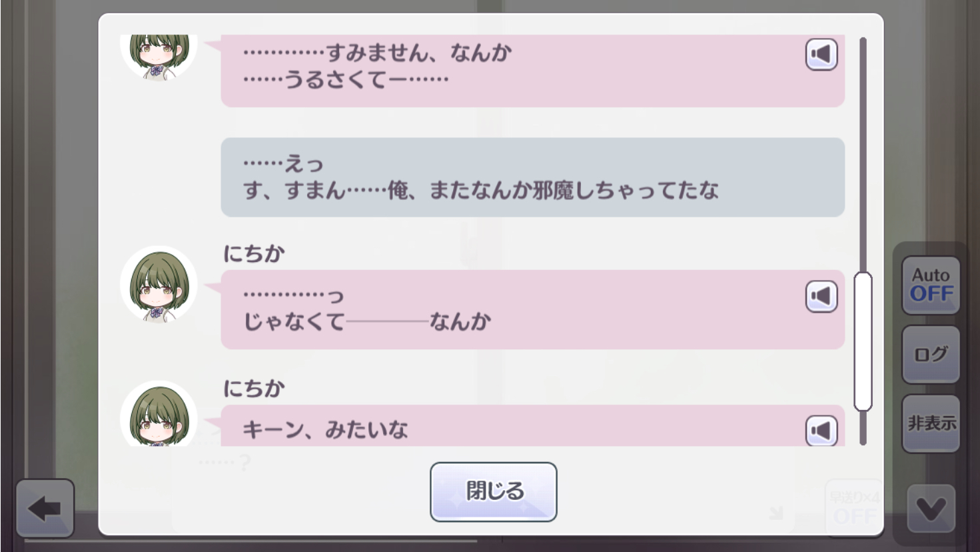The height and width of the screenshot is (552, 980).
Task: Click the scrollbar track above the thumb
Action: point(863,155)
